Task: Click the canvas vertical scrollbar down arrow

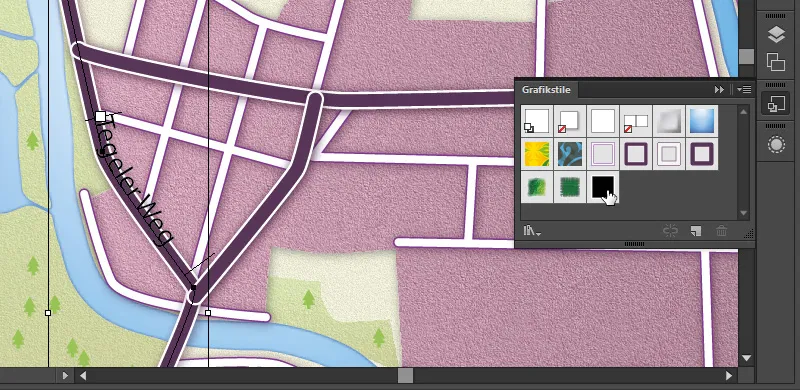Action: (746, 358)
